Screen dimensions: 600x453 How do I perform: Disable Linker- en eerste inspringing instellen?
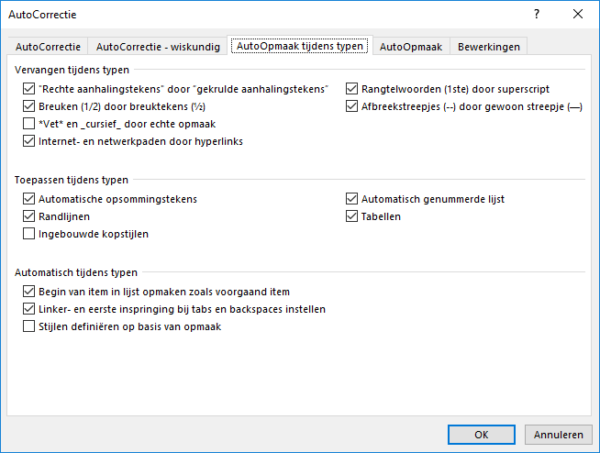(29, 309)
